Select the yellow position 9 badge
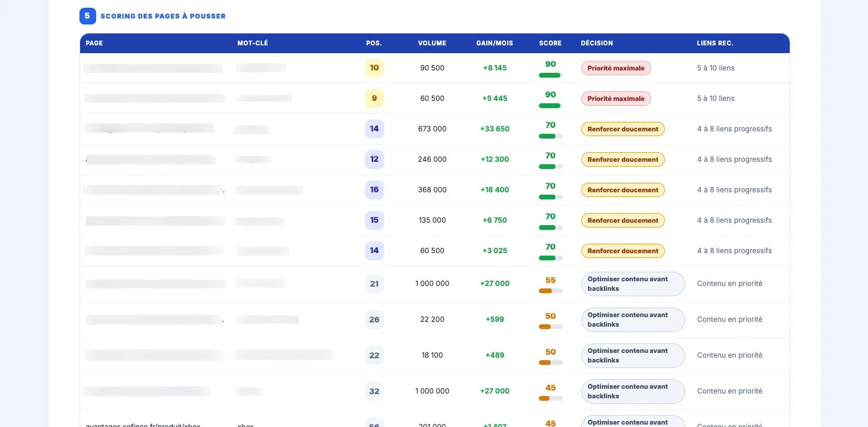The height and width of the screenshot is (427, 868). click(375, 99)
